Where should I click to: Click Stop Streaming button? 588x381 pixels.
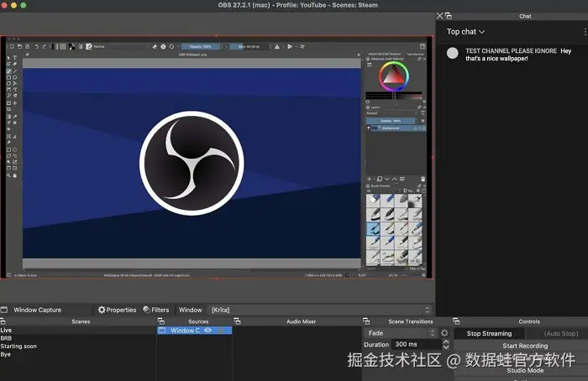pyautogui.click(x=489, y=333)
